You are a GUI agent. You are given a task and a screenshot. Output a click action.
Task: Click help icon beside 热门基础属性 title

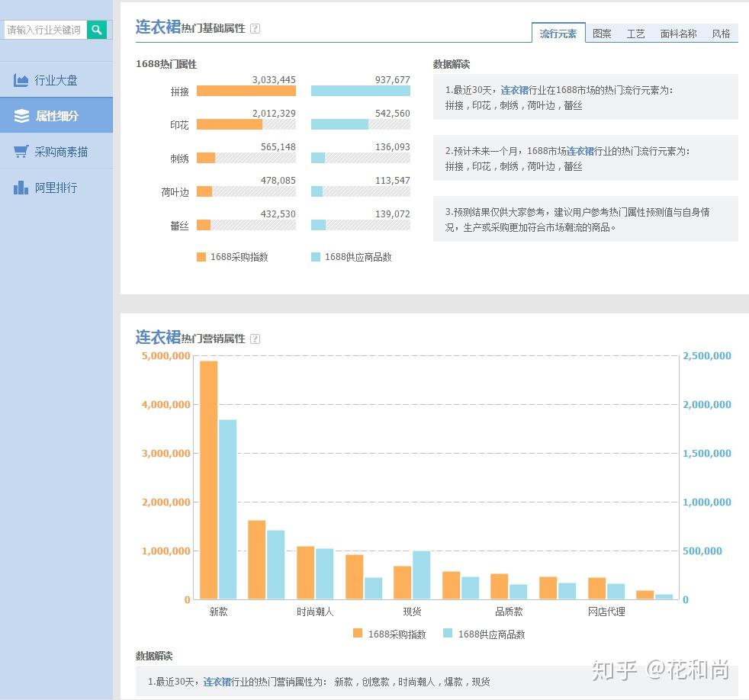255,29
